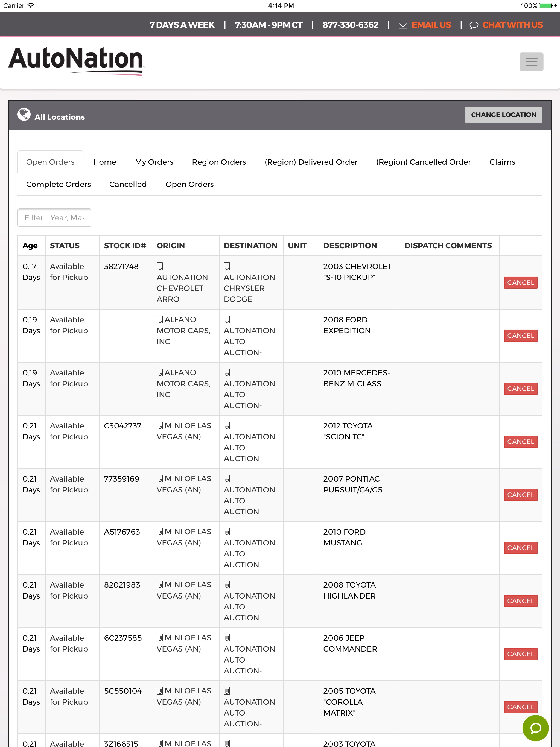Cancel the 2007 Pontiac Pursuit/G4/G5 order
This screenshot has height=747, width=560.
tap(520, 495)
